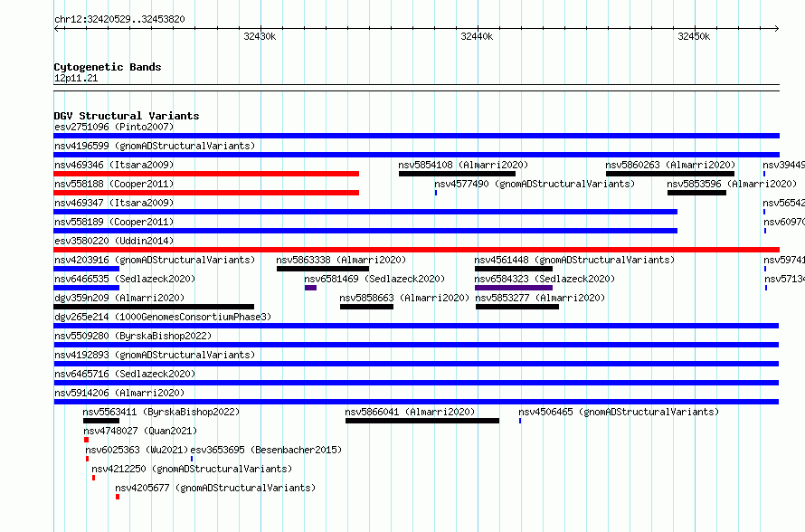Click the nsv5853277 (Almarri2020) label

pos(540,298)
